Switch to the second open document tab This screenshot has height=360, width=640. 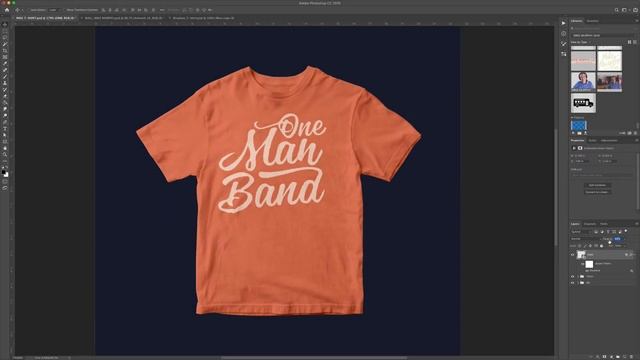(x=122, y=18)
